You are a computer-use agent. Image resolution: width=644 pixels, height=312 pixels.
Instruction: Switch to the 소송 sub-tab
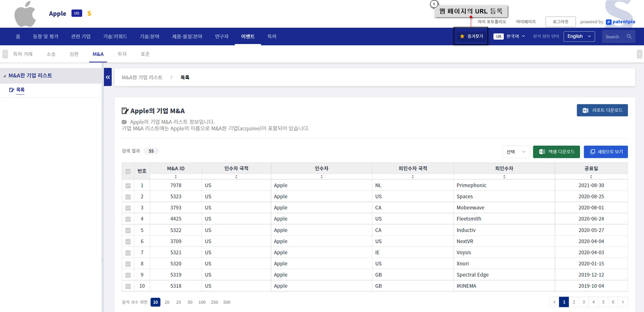click(x=51, y=54)
